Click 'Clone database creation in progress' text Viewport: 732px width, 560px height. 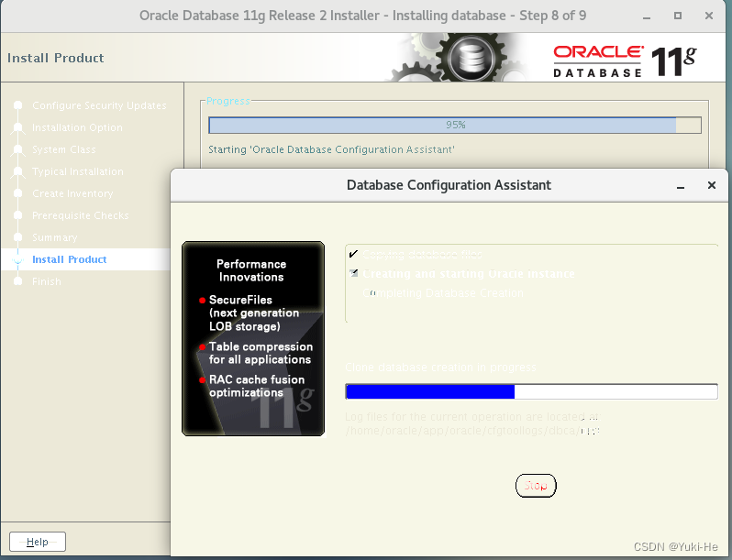point(440,368)
